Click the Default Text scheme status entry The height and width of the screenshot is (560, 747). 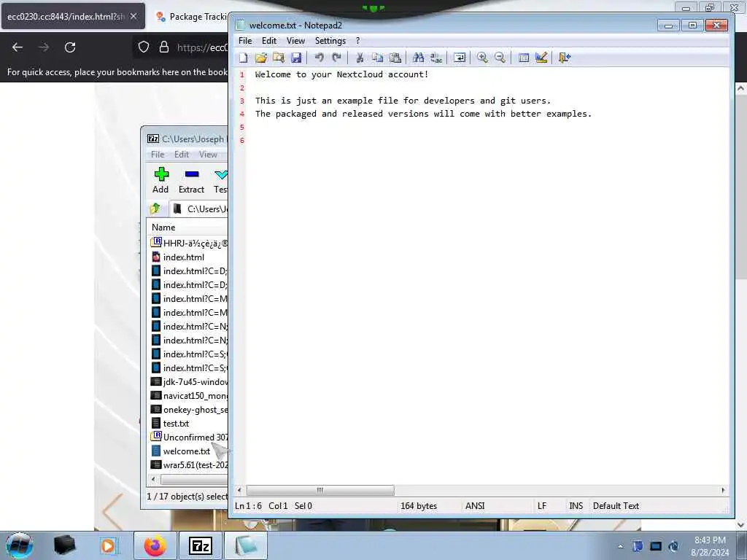(x=616, y=506)
